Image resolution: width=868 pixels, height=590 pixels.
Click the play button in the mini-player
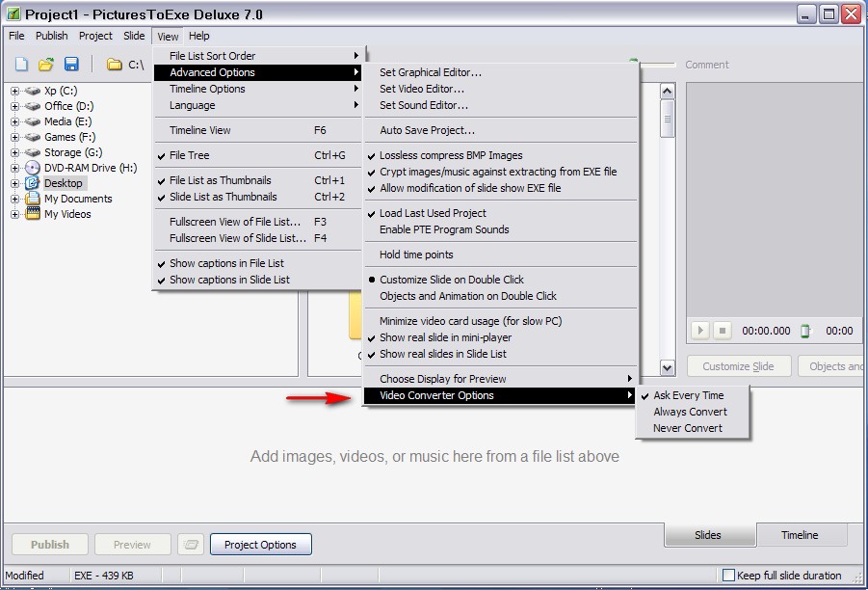(x=700, y=331)
